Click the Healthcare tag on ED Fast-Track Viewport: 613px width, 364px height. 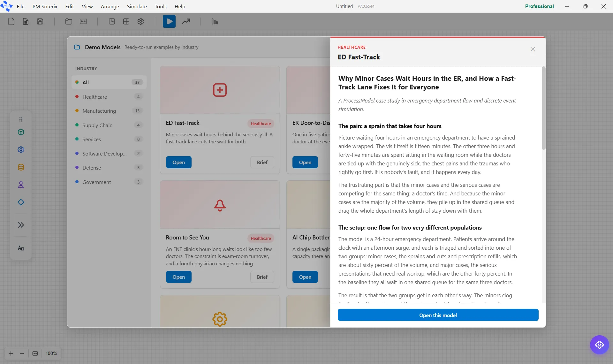point(261,124)
